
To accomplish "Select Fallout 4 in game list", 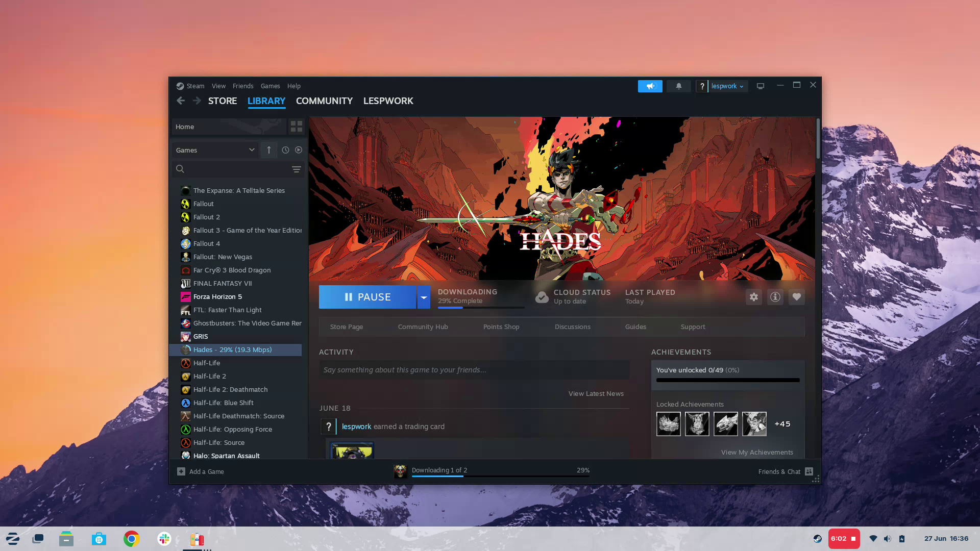I will coord(235,243).
